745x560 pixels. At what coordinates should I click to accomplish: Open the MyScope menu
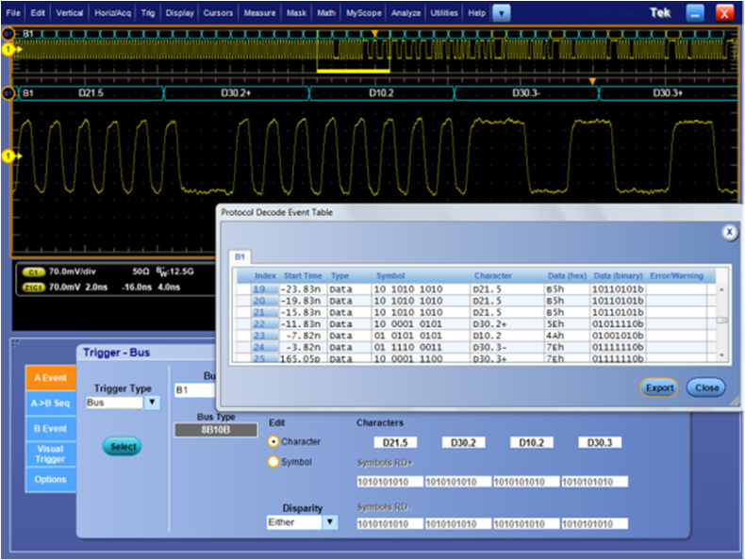point(364,13)
